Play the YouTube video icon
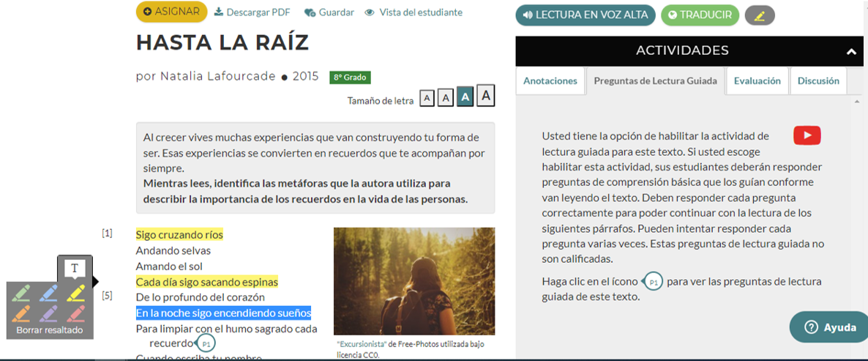Viewport: 868px width, 361px height. [807, 135]
